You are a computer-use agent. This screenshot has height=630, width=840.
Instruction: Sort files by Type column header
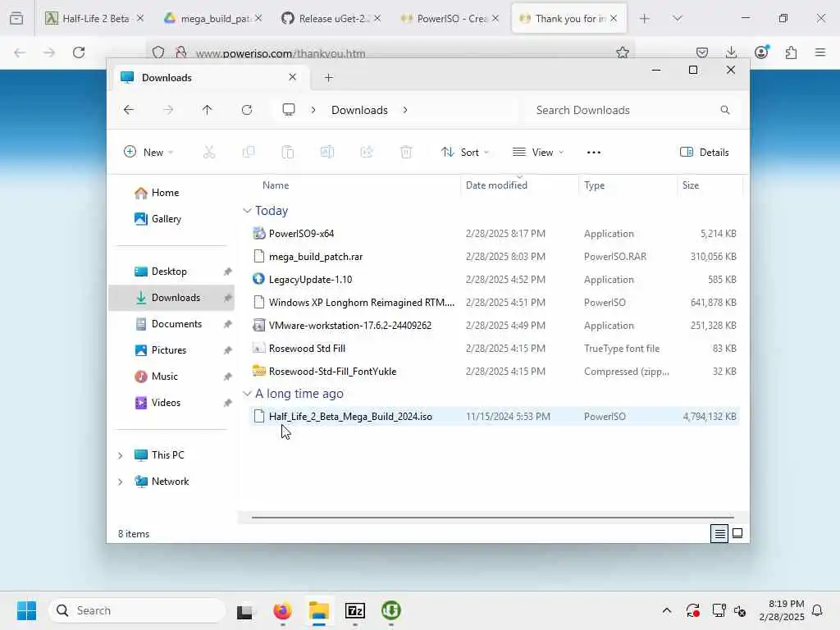[594, 185]
